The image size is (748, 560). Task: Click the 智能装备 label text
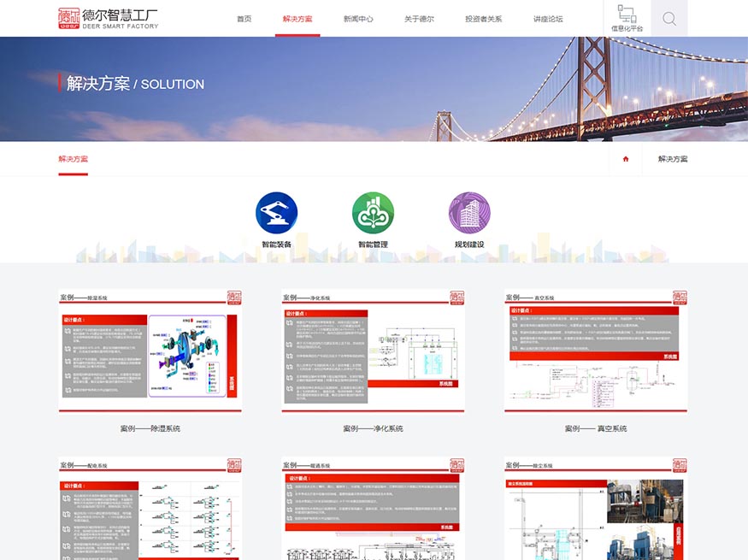[x=276, y=245]
